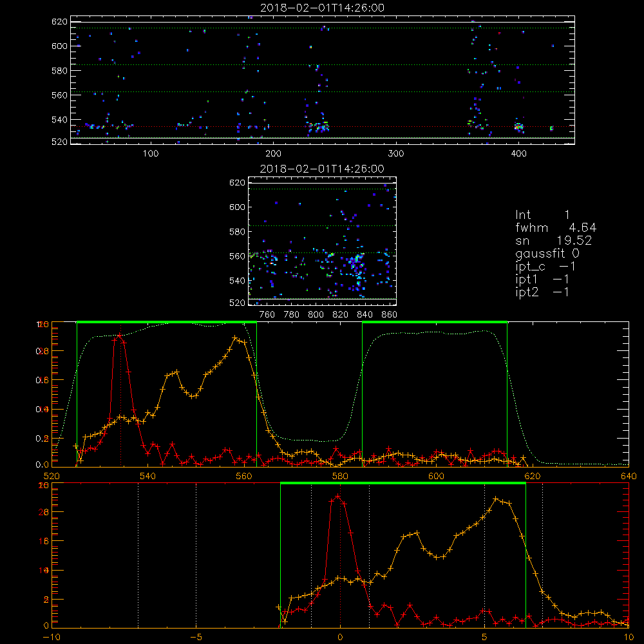Click the 820 x-axis label of middle plot
The image size is (644, 644).
(x=341, y=315)
